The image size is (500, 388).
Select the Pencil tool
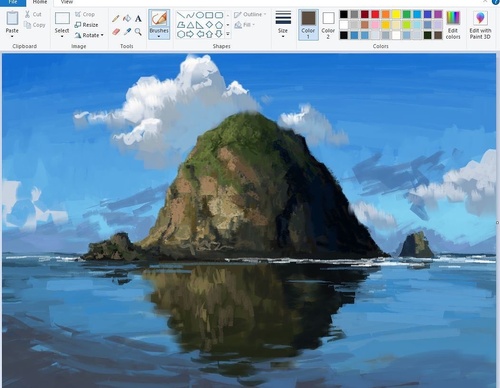click(x=116, y=18)
